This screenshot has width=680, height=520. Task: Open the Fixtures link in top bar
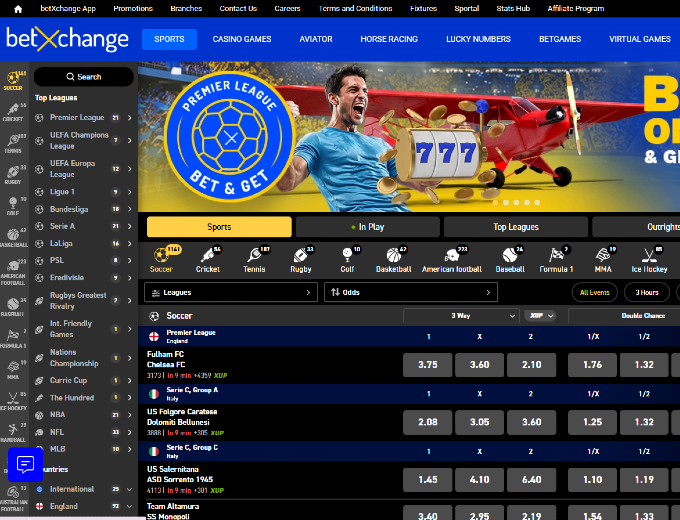point(424,9)
